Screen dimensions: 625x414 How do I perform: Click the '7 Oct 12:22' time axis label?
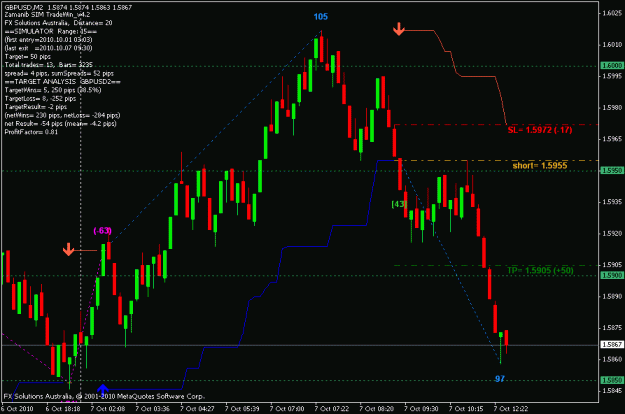coord(511,409)
